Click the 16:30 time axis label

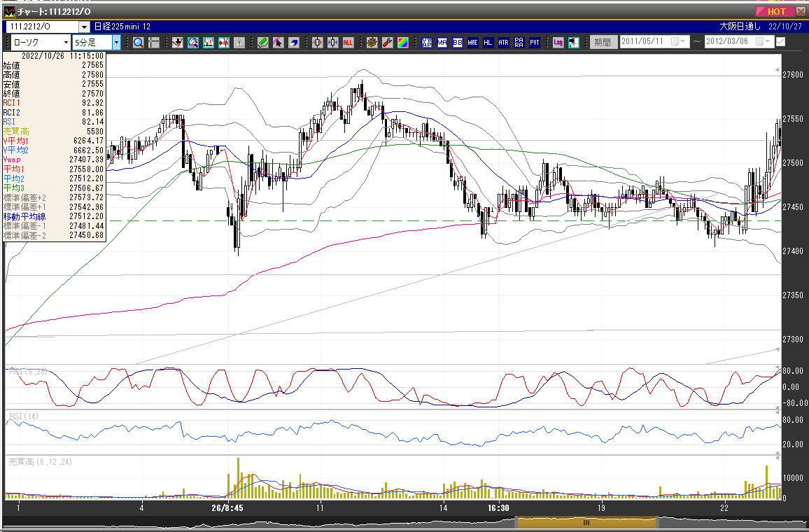[498, 508]
